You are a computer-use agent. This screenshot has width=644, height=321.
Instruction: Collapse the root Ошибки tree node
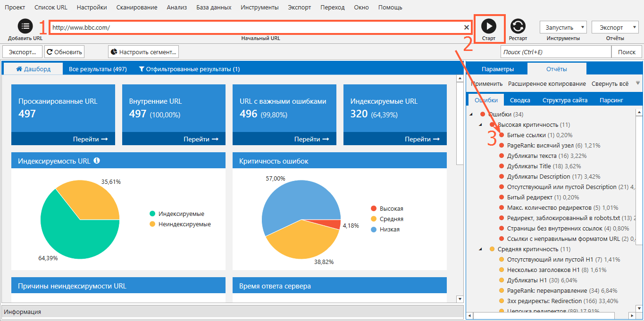[471, 115]
